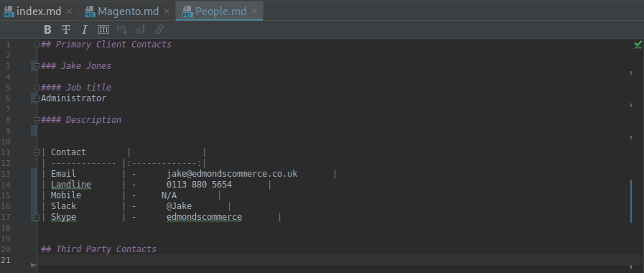Close the index.md tab
This screenshot has height=273, width=644.
point(69,11)
